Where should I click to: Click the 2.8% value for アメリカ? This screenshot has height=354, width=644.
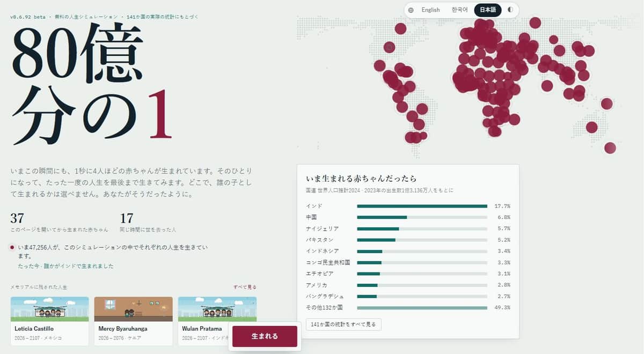point(503,285)
